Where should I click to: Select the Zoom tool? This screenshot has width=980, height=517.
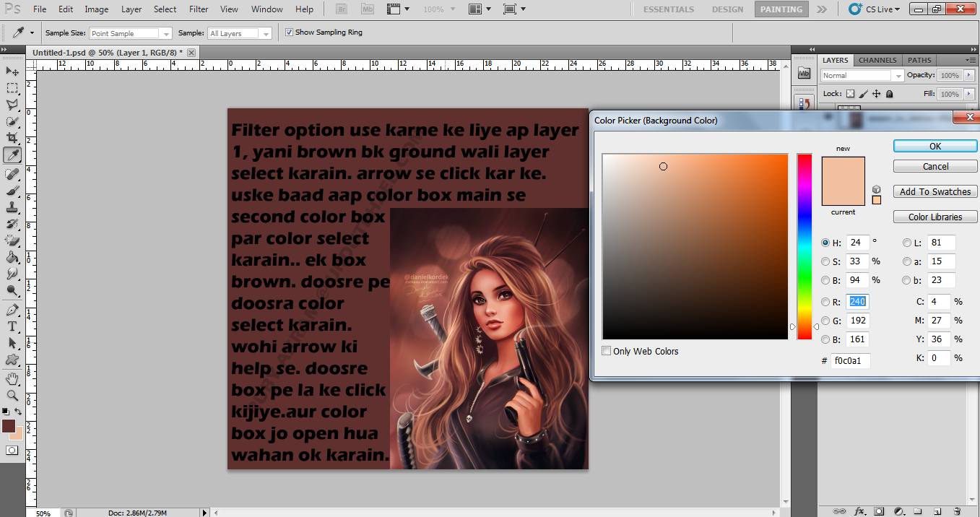[x=12, y=395]
